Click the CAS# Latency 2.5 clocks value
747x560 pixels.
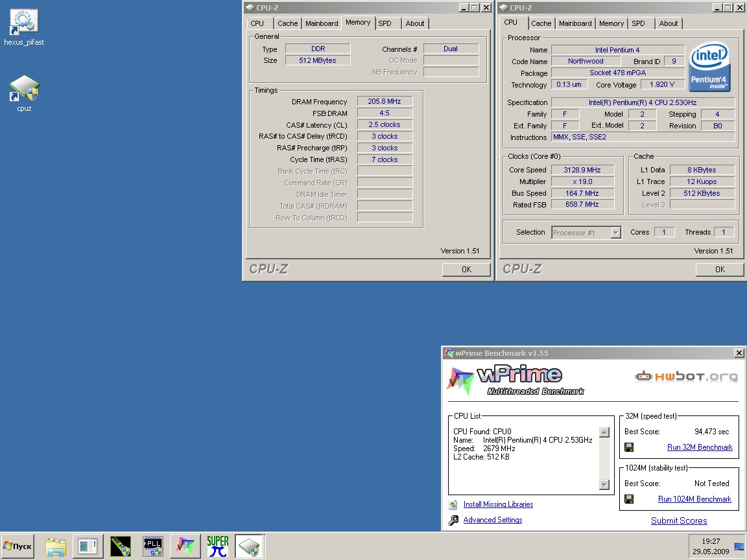point(385,124)
